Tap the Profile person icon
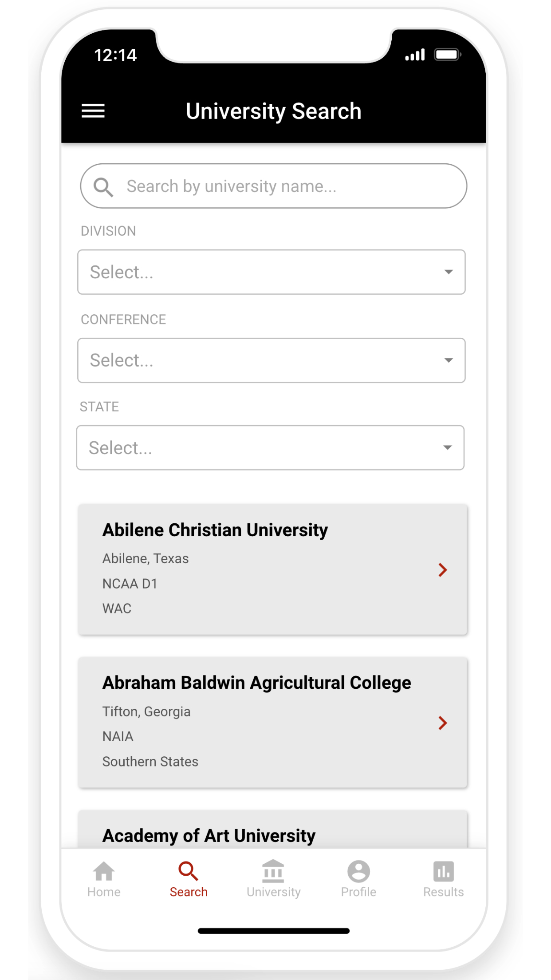This screenshot has height=980, width=551. [358, 871]
